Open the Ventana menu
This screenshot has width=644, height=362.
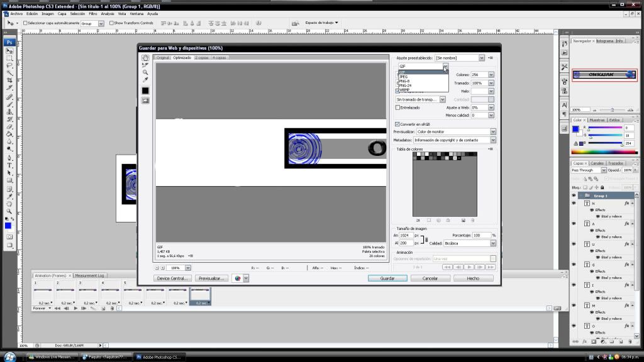(136, 14)
